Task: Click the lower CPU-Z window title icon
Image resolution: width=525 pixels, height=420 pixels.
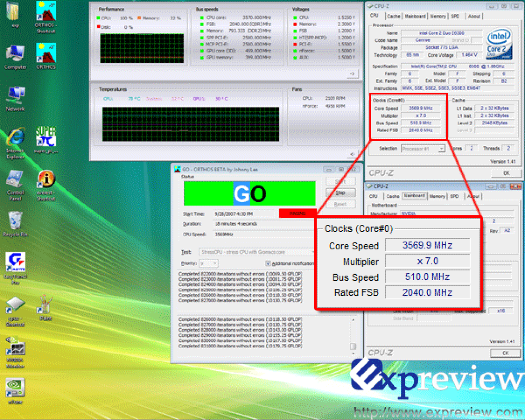Action: (369, 186)
